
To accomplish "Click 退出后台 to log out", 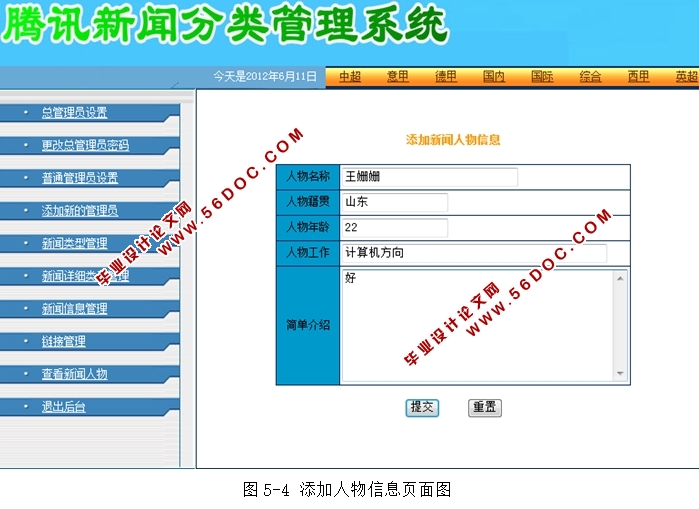I will click(64, 406).
